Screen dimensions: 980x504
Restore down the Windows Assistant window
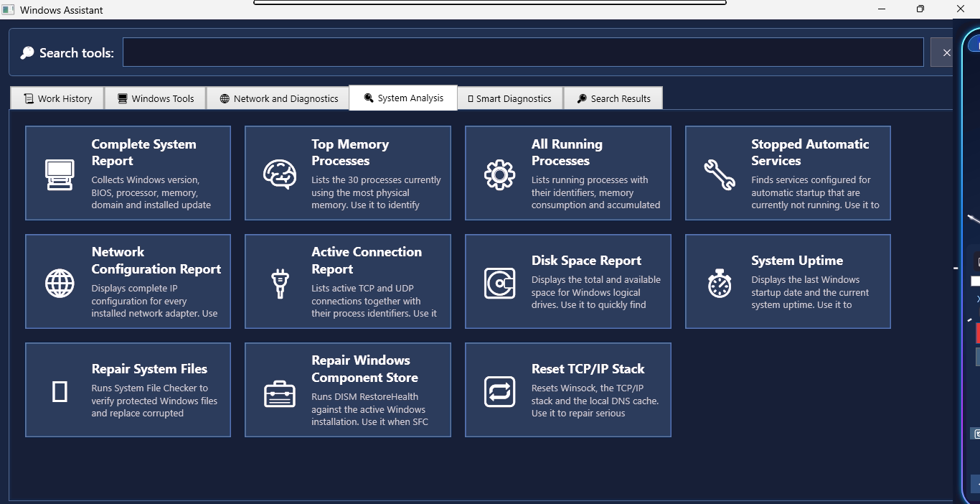(920, 9)
